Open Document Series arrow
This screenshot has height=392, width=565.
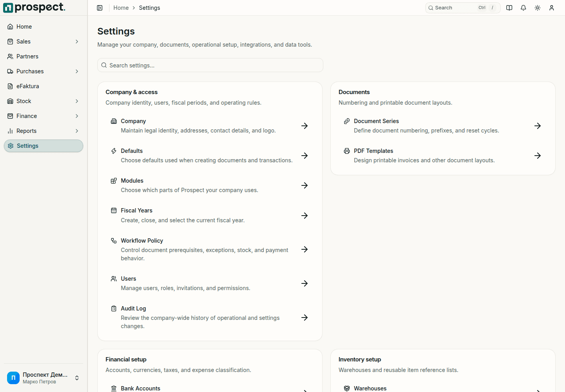pyautogui.click(x=538, y=126)
